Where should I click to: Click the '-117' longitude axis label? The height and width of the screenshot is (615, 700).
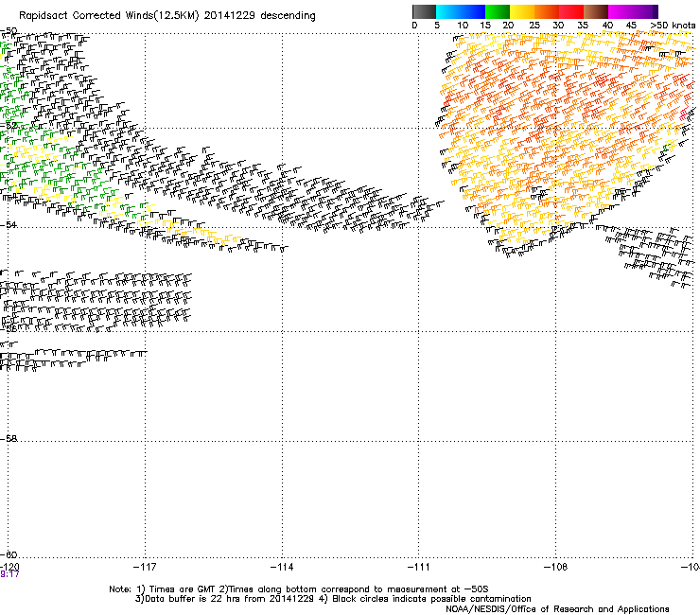click(145, 567)
